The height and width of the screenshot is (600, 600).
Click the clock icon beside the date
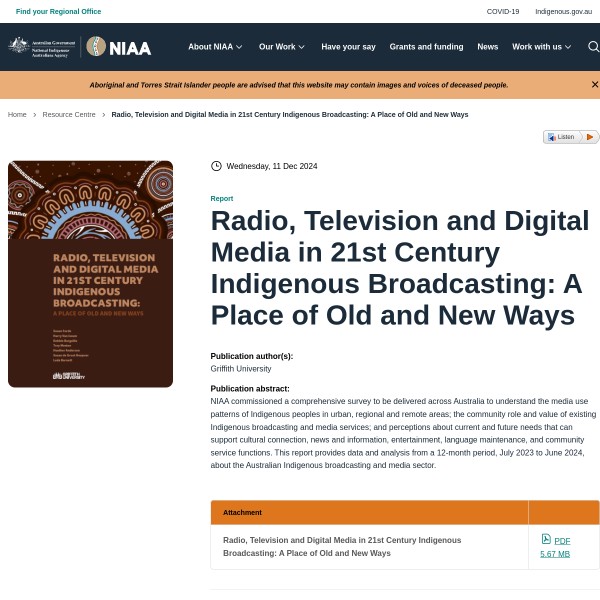pos(216,166)
